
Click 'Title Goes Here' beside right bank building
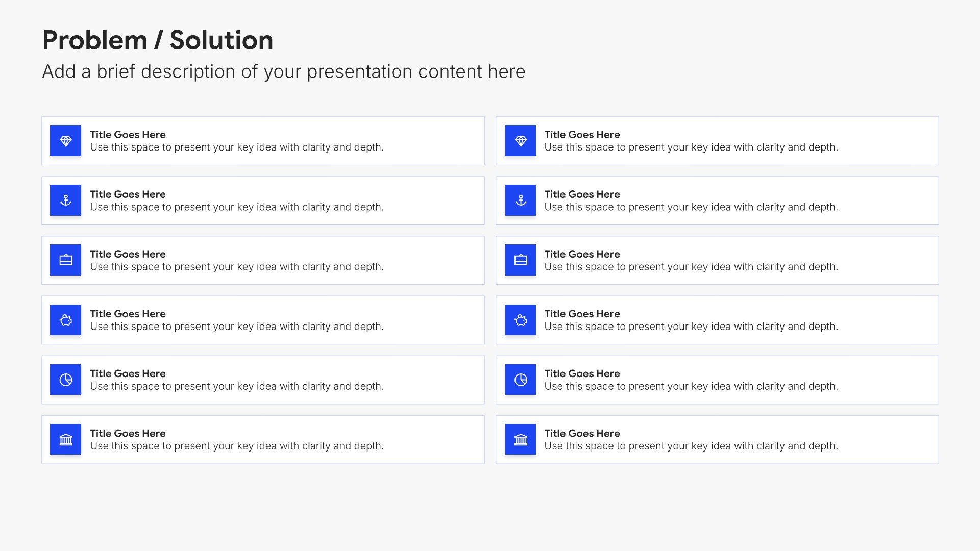tap(582, 433)
